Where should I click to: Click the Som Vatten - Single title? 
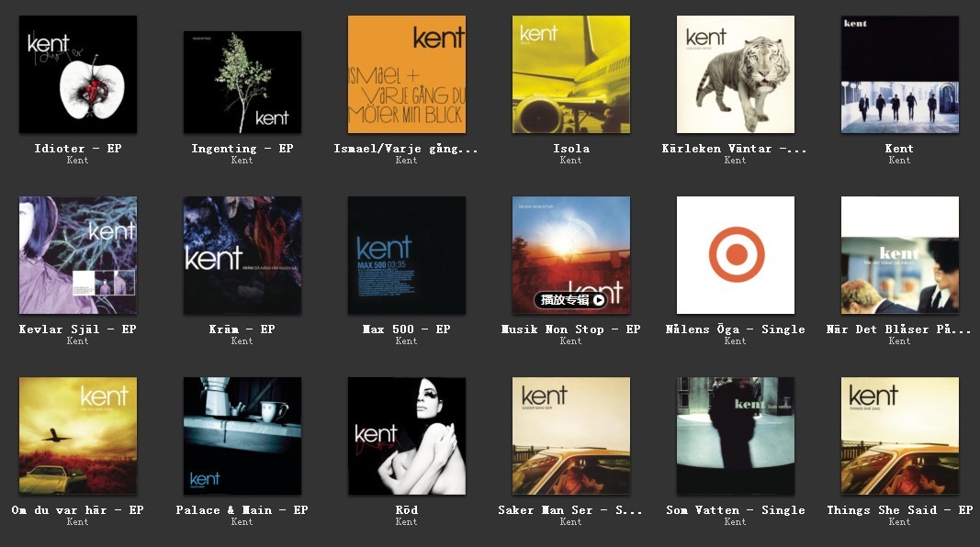pos(735,510)
